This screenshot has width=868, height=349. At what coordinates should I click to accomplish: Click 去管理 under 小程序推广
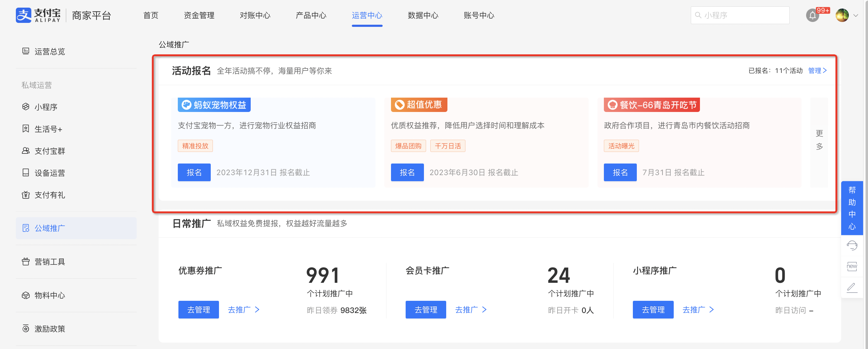653,310
